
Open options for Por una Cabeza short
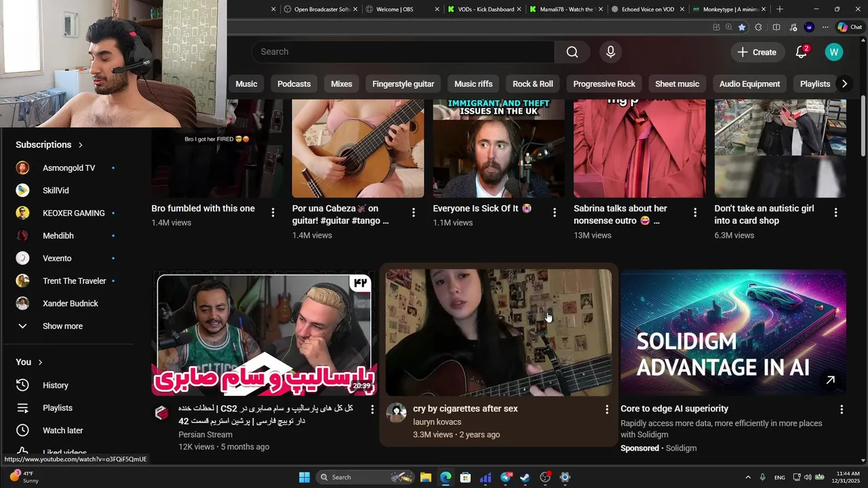pyautogui.click(x=414, y=213)
